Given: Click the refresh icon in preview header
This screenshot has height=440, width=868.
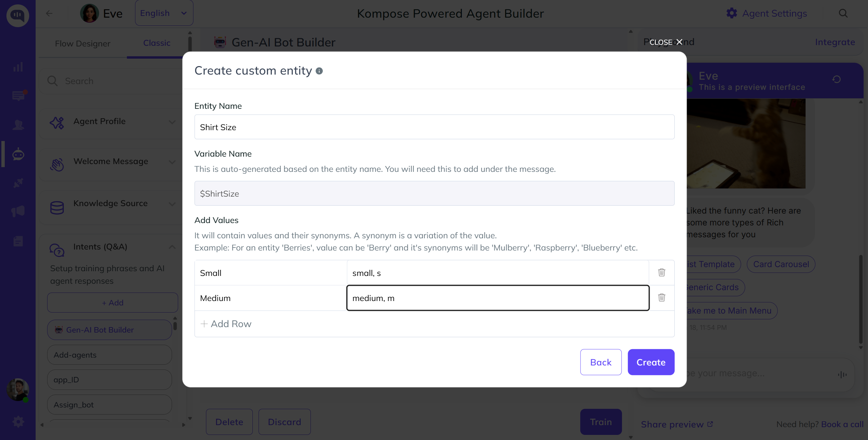Looking at the screenshot, I should tap(836, 79).
